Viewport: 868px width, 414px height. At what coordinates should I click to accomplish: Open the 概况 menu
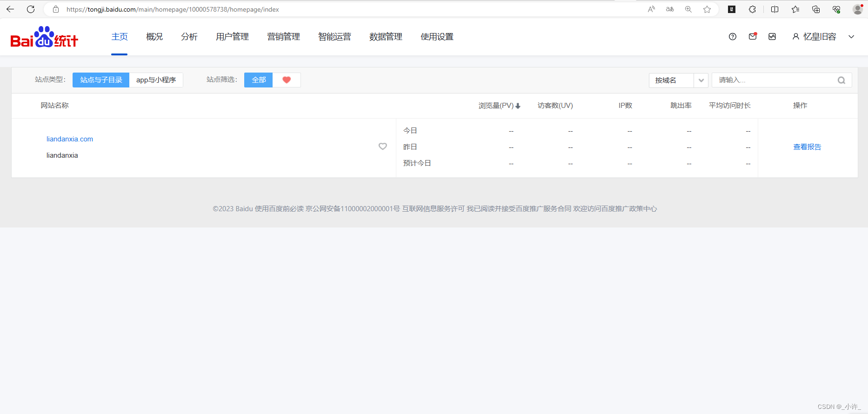(154, 37)
